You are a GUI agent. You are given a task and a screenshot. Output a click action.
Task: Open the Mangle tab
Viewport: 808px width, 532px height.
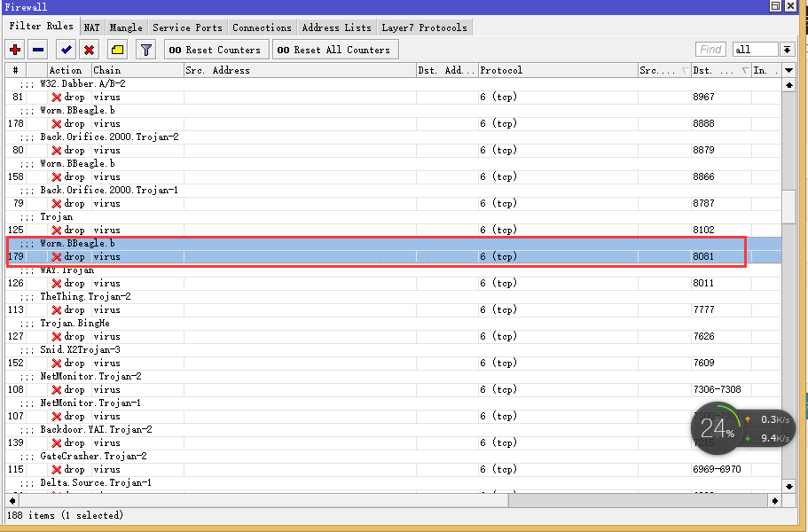[x=126, y=27]
